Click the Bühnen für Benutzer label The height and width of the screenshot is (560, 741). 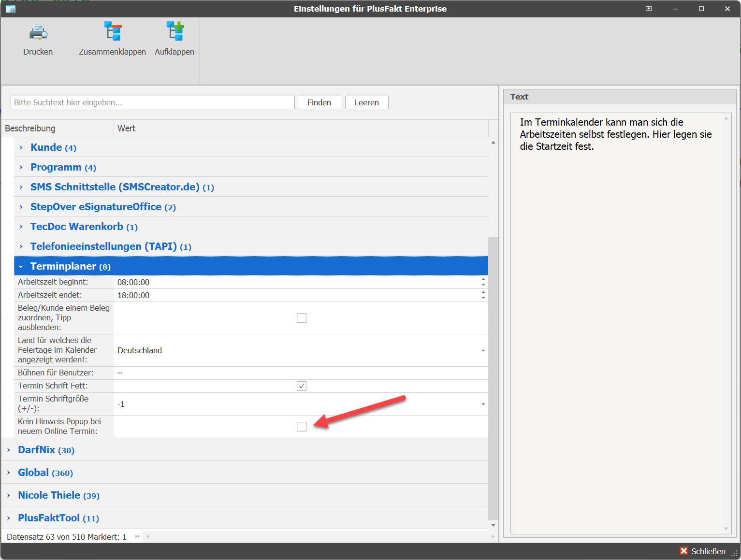point(56,373)
